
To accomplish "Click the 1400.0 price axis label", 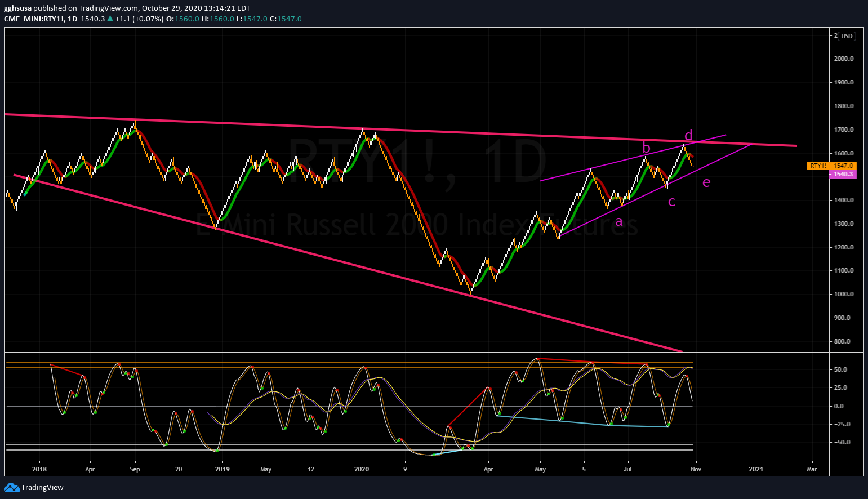I will [843, 200].
